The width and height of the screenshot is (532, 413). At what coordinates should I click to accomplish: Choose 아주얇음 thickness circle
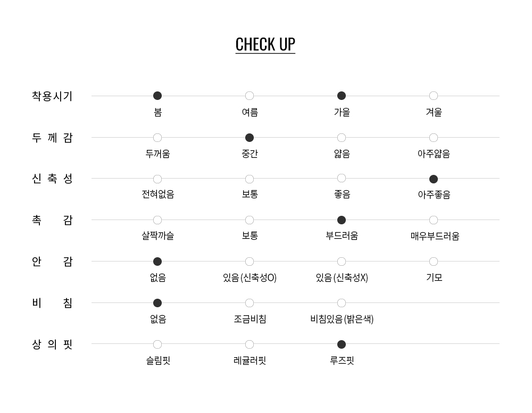click(434, 138)
